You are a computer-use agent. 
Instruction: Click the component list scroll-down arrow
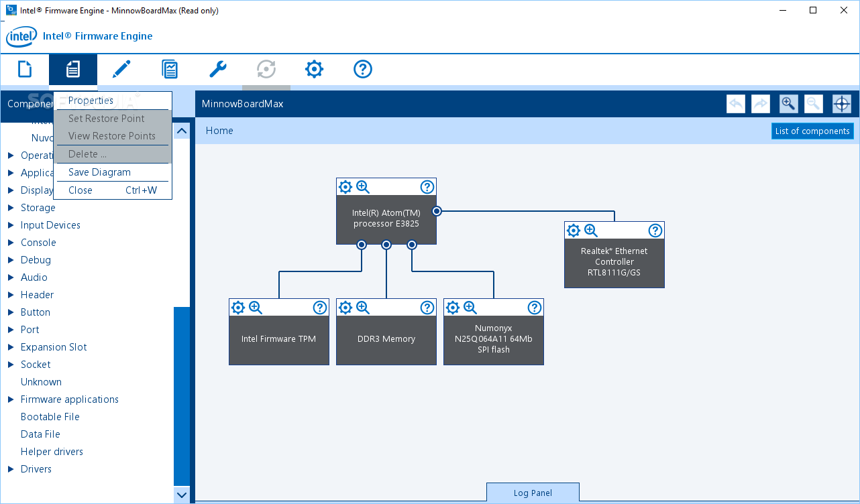pos(182,495)
